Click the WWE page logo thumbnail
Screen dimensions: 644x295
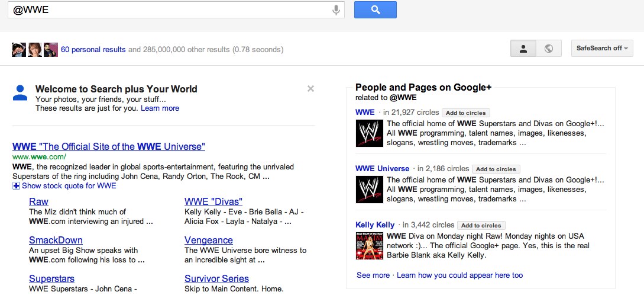pos(370,133)
